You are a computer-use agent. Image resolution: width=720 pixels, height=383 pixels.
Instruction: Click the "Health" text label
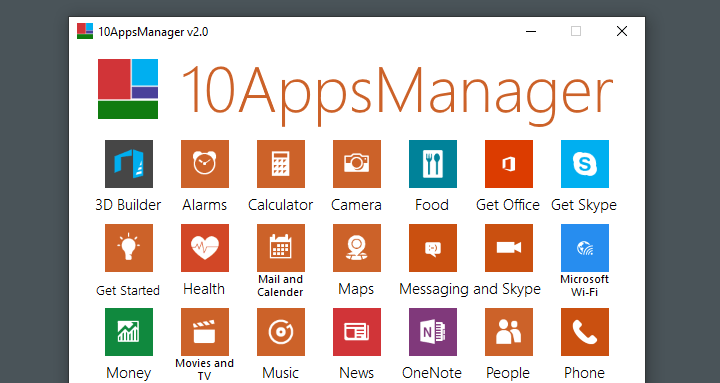click(204, 289)
